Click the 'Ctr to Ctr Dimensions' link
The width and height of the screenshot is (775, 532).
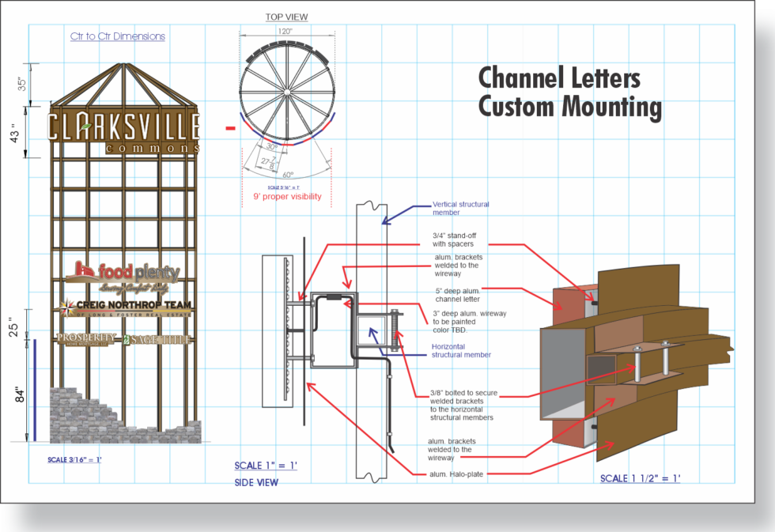(118, 36)
